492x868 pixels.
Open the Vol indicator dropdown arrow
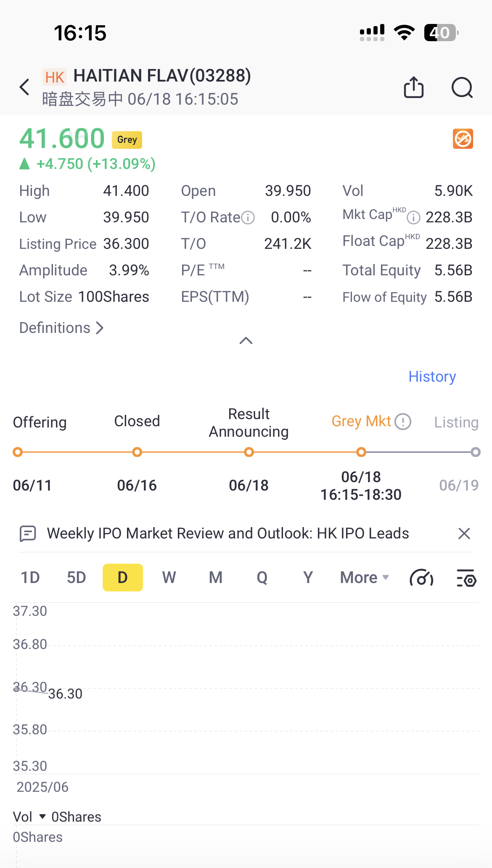coord(42,816)
